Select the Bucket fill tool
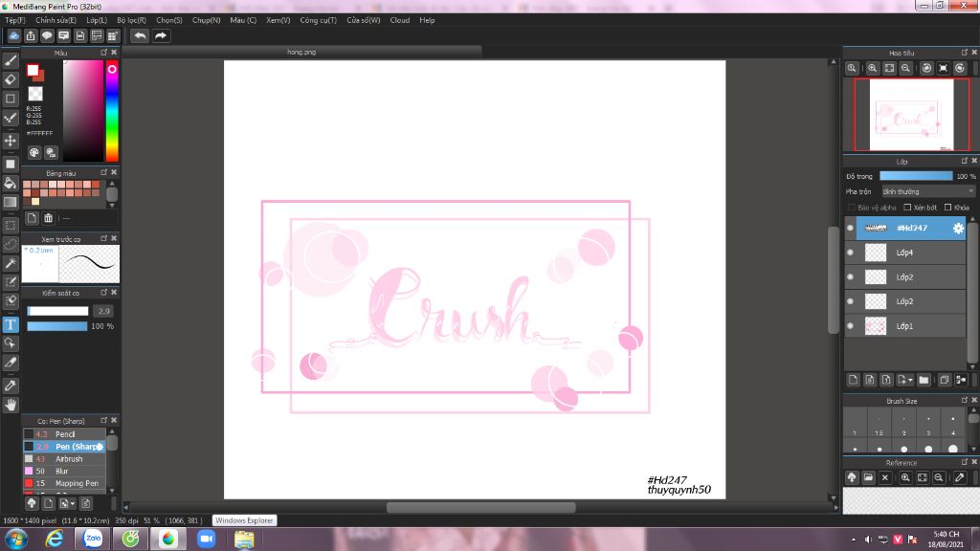The height and width of the screenshot is (551, 980). 11,183
